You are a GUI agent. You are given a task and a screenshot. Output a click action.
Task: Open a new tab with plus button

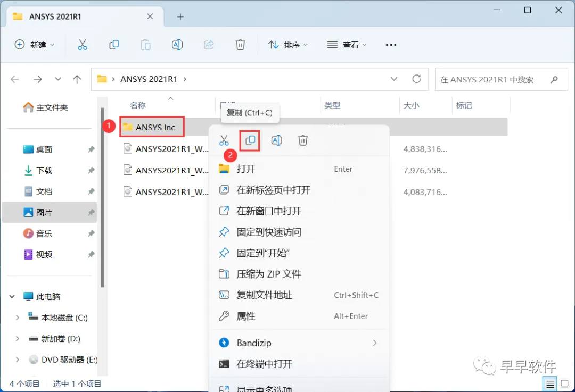click(x=180, y=16)
